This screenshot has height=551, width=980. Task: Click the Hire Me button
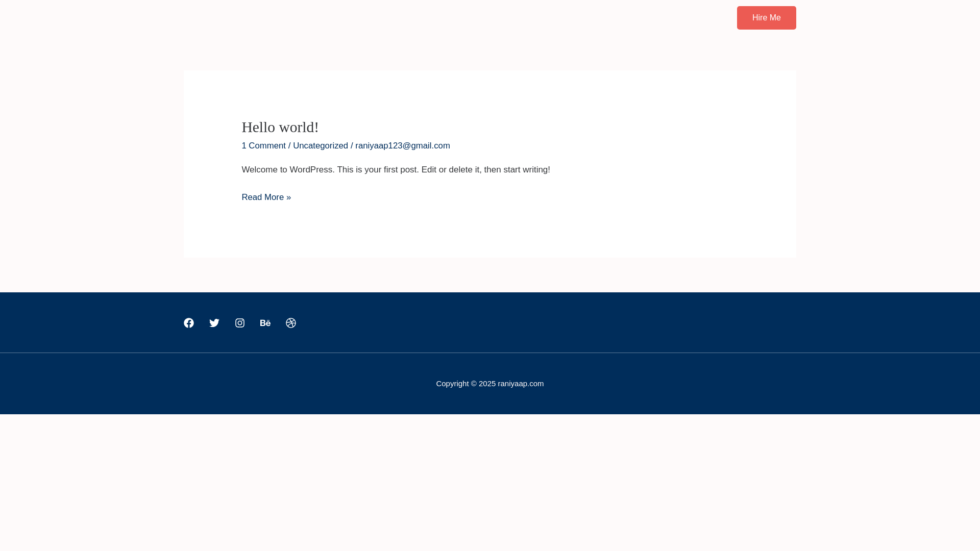(766, 18)
